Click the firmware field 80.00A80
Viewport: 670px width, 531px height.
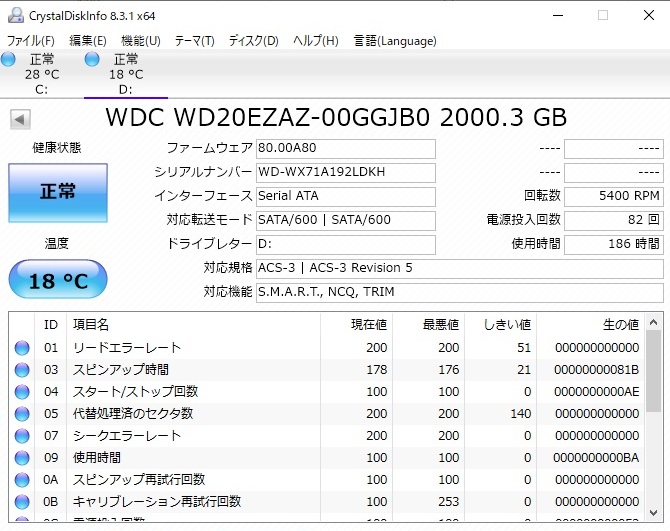346,148
